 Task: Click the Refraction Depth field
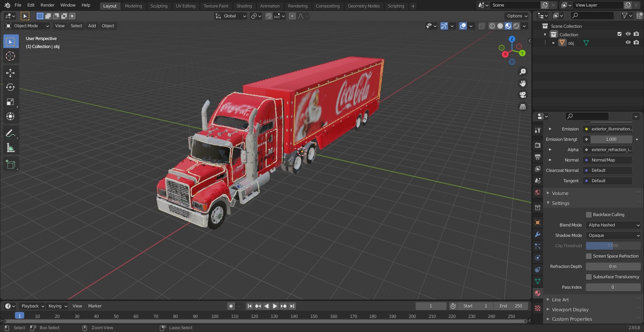coord(613,267)
